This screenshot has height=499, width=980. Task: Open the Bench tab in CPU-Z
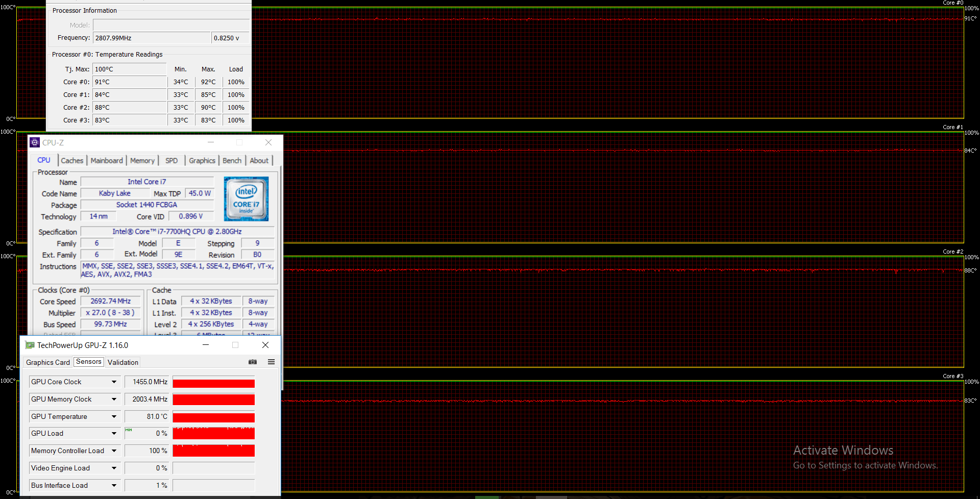tap(232, 160)
